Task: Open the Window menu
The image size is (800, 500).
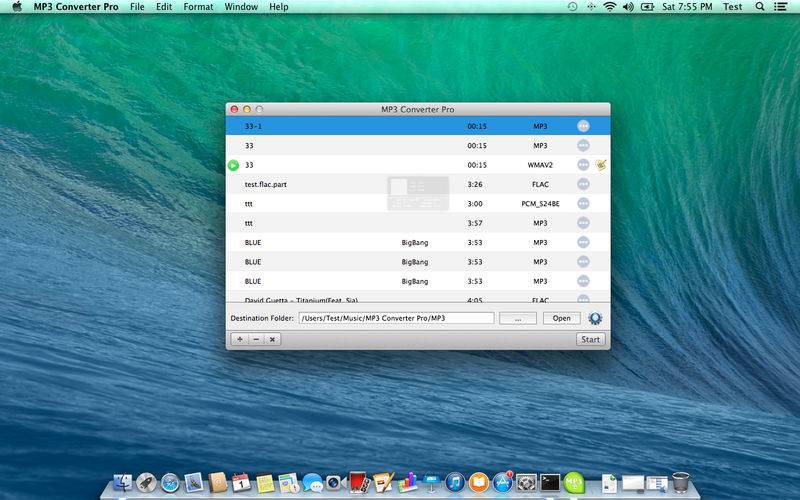Action: [241, 7]
